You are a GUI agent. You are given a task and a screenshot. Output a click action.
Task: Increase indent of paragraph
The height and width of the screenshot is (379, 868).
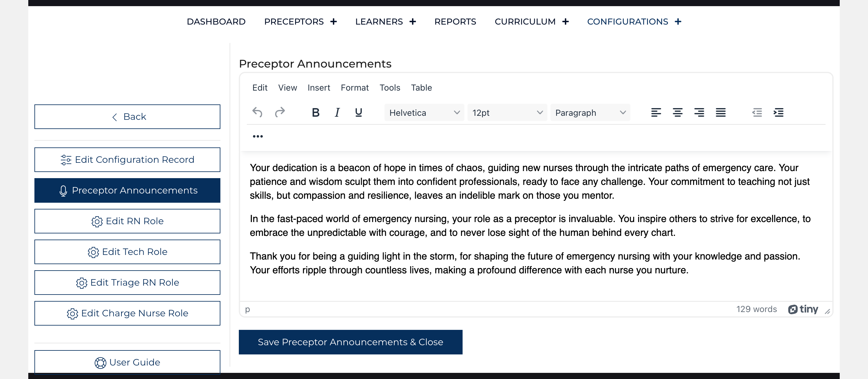(x=778, y=112)
